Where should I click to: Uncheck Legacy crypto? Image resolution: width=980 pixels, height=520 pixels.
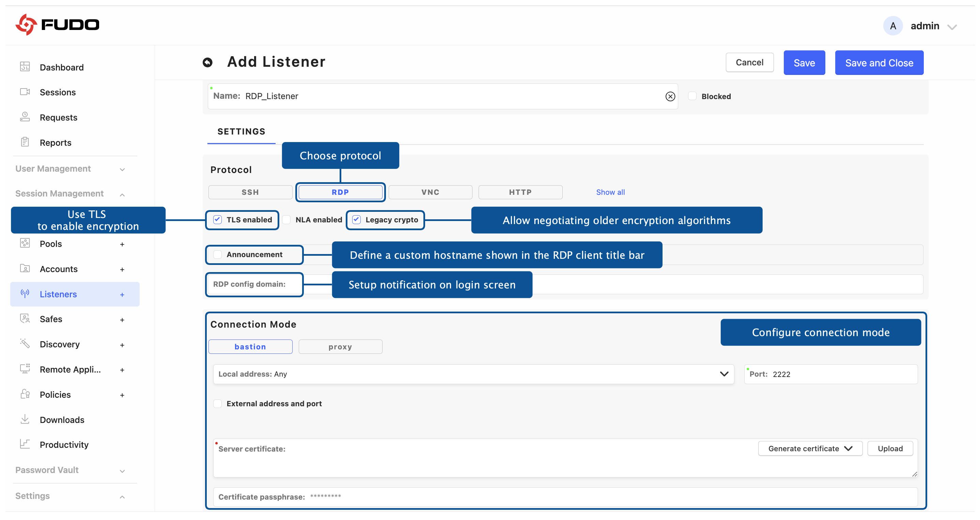click(x=356, y=220)
